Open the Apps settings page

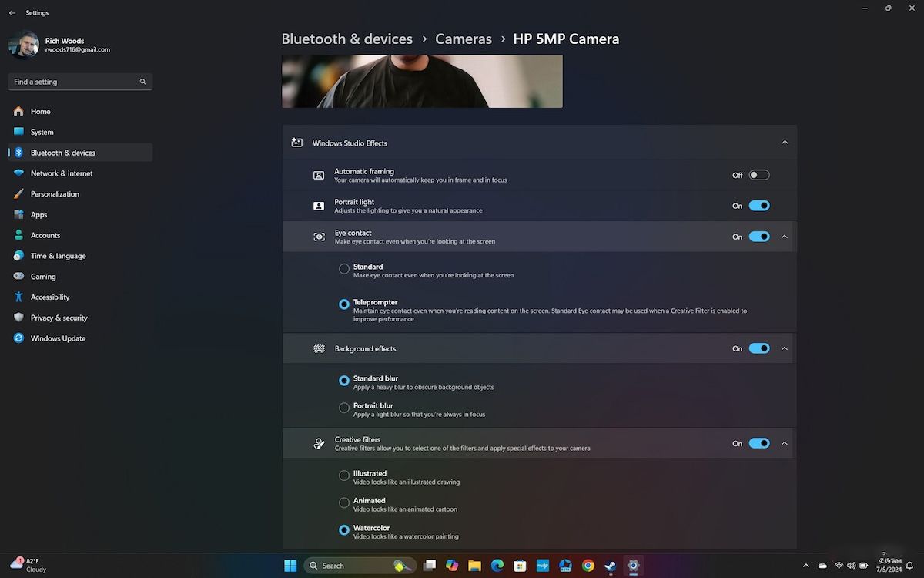pos(80,214)
